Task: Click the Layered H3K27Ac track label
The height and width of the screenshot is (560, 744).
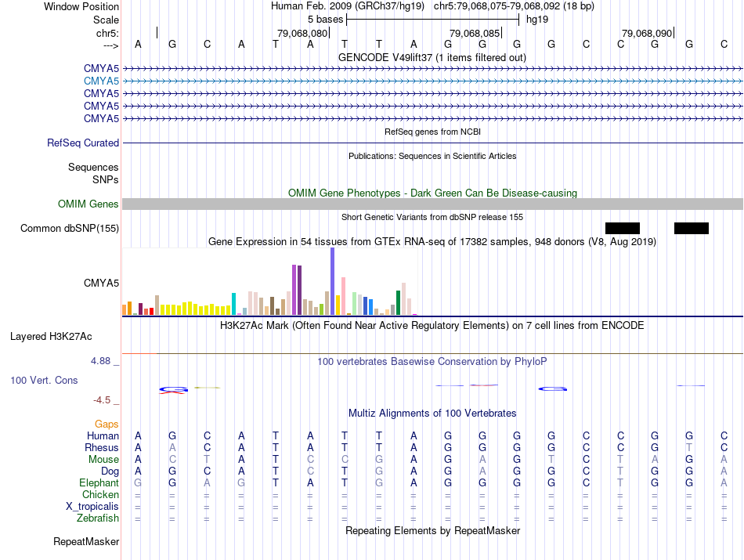Action: [51, 337]
